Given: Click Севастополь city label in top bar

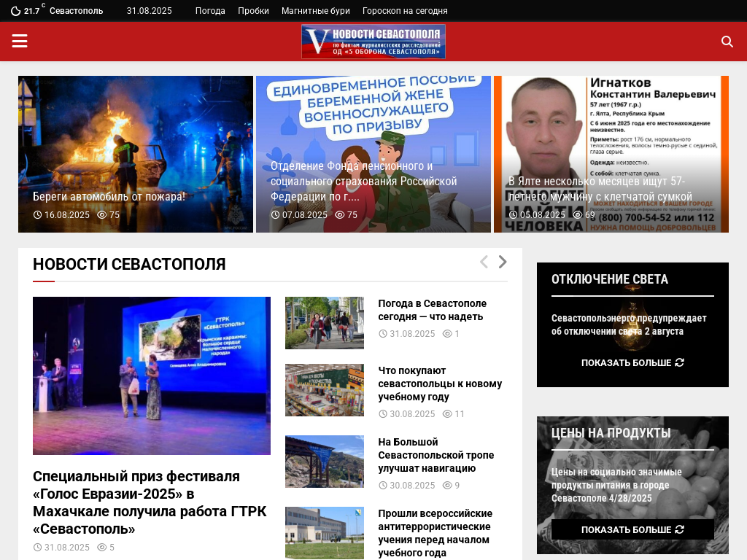Looking at the screenshot, I should coord(76,11).
